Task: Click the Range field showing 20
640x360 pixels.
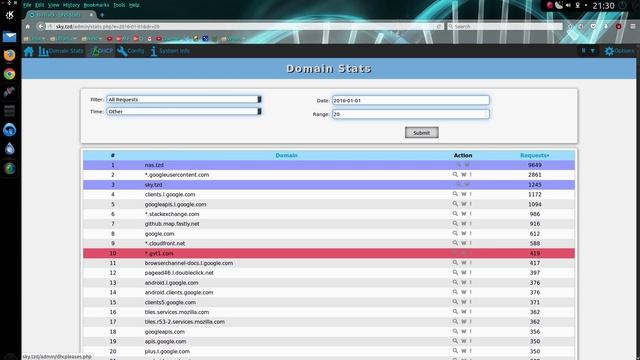Action: (x=411, y=114)
